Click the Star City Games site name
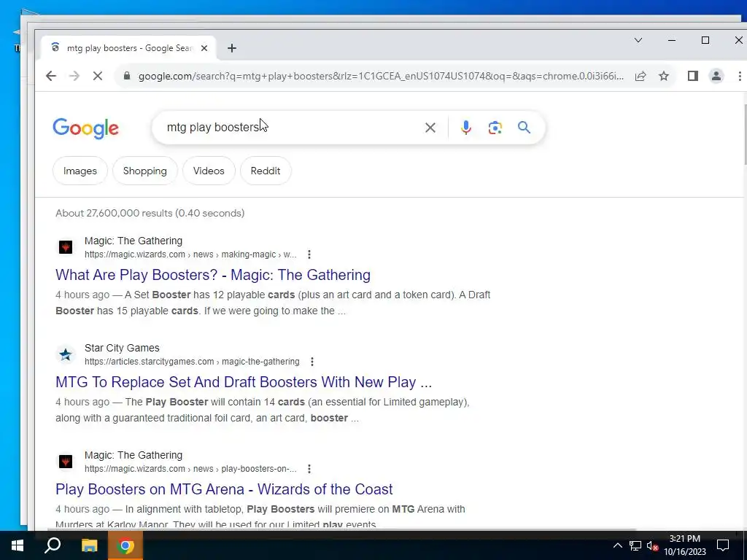 122,348
